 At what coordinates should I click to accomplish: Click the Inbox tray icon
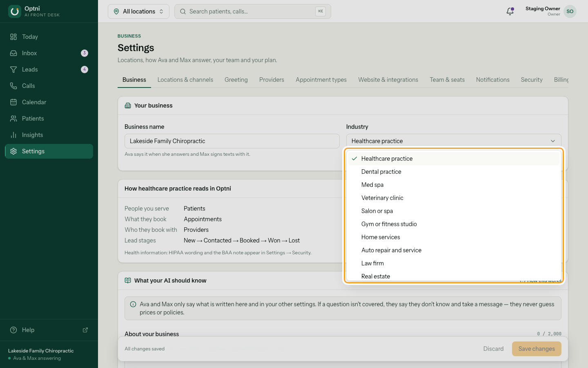[x=13, y=53]
